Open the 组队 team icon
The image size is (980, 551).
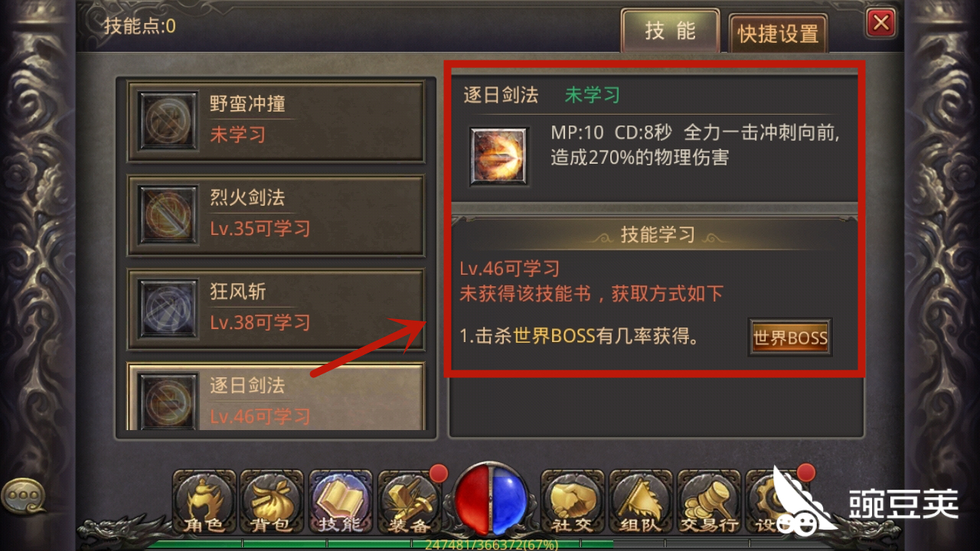641,502
